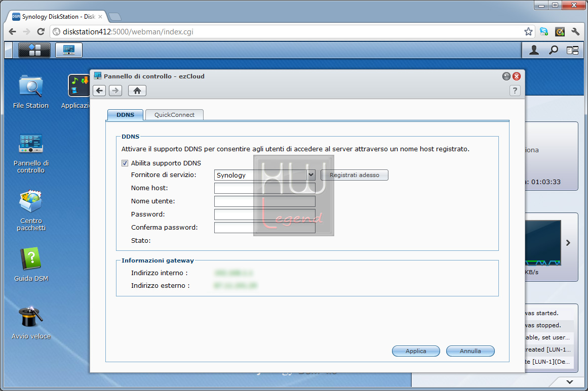The image size is (588, 391).
Task: Minimize the ezCloud control panel window
Action: 506,76
